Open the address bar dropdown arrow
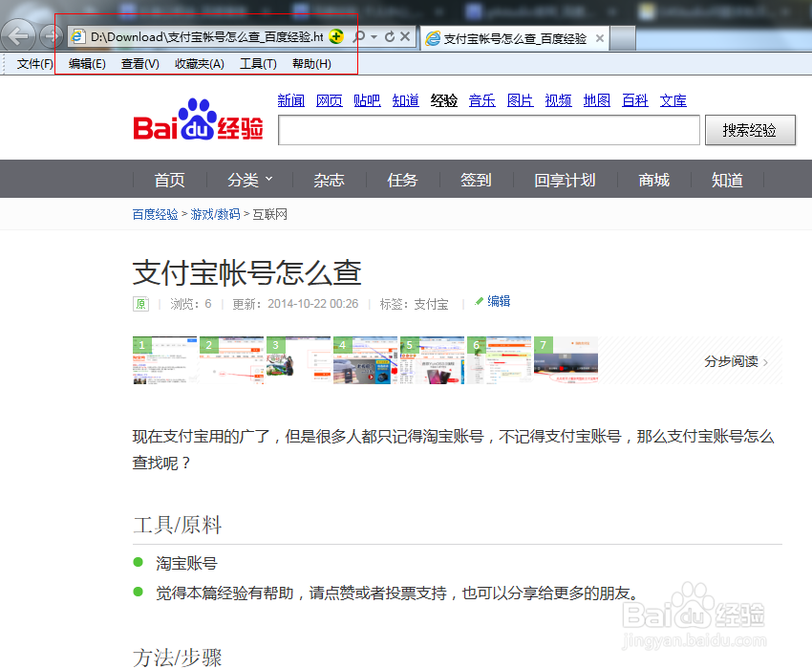The width and height of the screenshot is (812, 669). 374,37
